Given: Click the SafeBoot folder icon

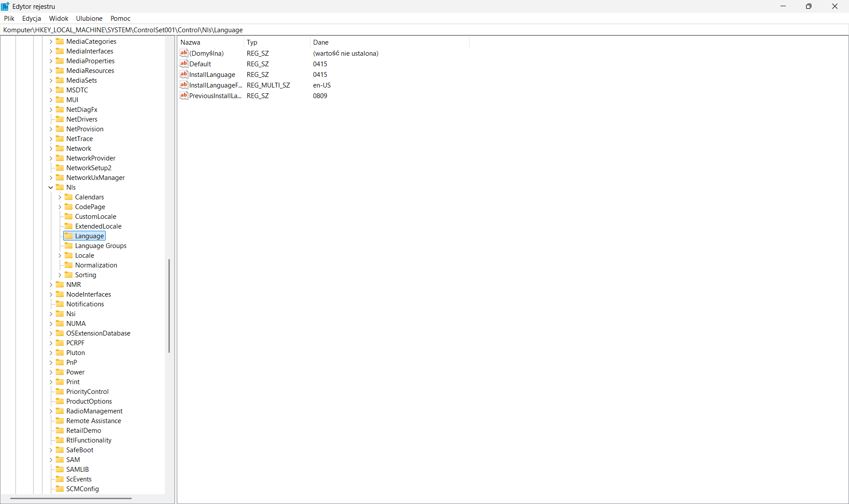Looking at the screenshot, I should (x=60, y=450).
